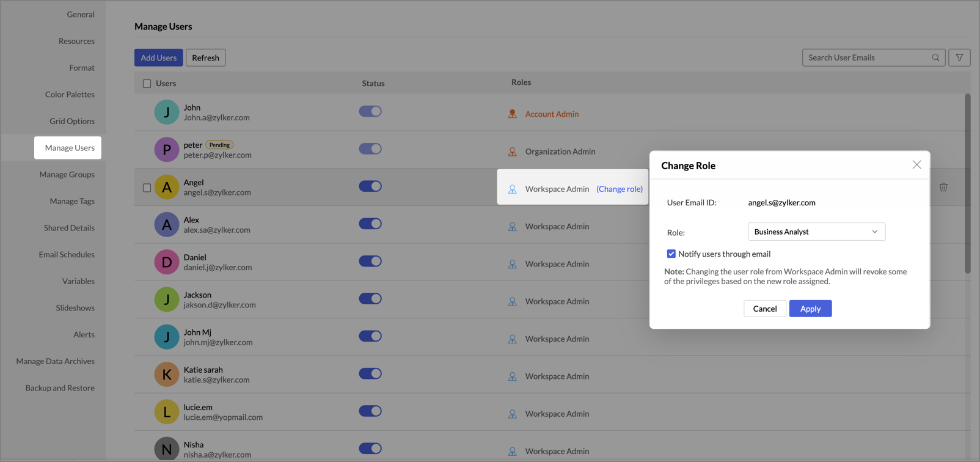Image resolution: width=980 pixels, height=462 pixels.
Task: Click Daniel's pink avatar icon
Action: point(166,262)
